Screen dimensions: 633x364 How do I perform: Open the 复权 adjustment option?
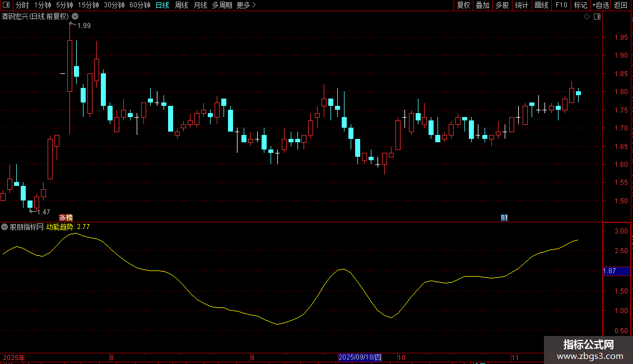point(463,5)
